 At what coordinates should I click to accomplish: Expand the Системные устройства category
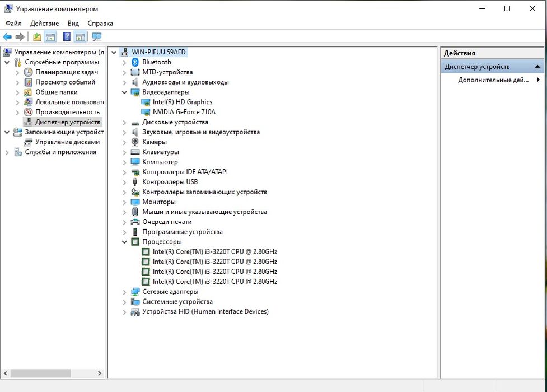click(x=124, y=302)
